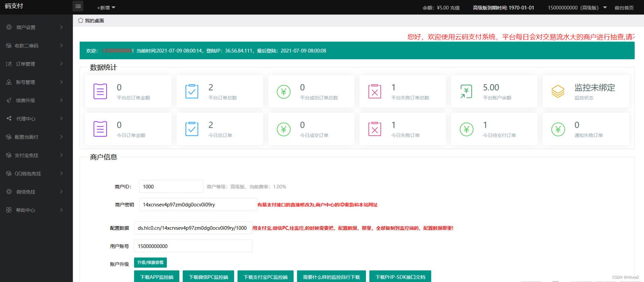This screenshot has width=644, height=282.
Task: Click the 代理中心 share icon
Action: [9, 119]
